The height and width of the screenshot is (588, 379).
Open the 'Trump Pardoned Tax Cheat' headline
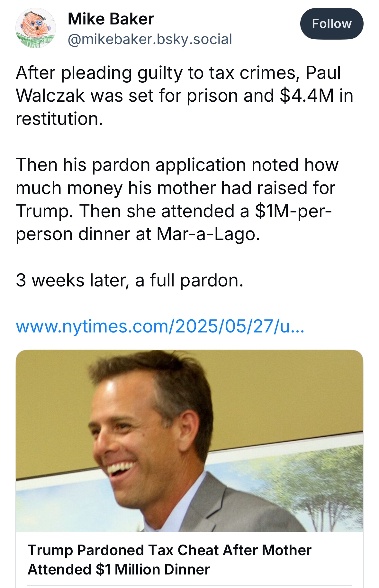coord(169,550)
